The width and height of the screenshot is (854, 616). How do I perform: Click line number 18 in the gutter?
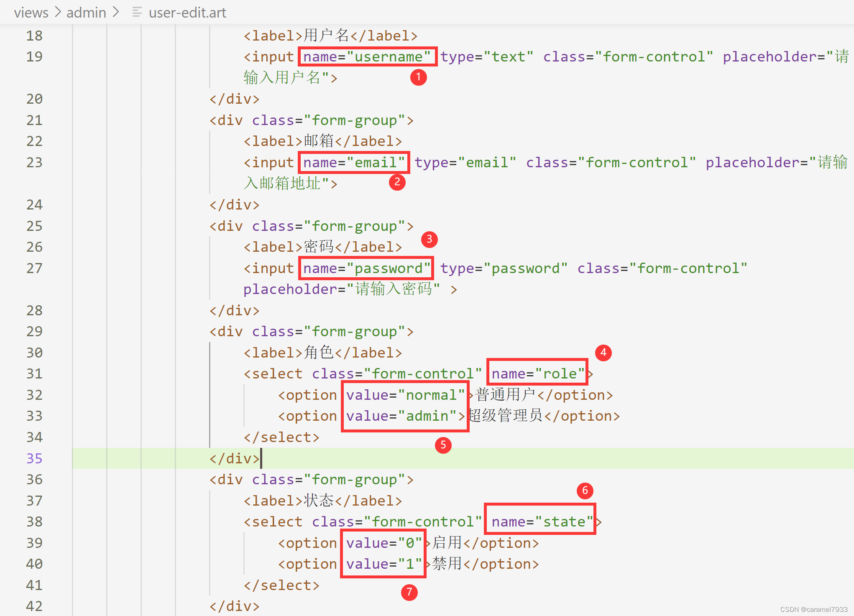(x=34, y=36)
